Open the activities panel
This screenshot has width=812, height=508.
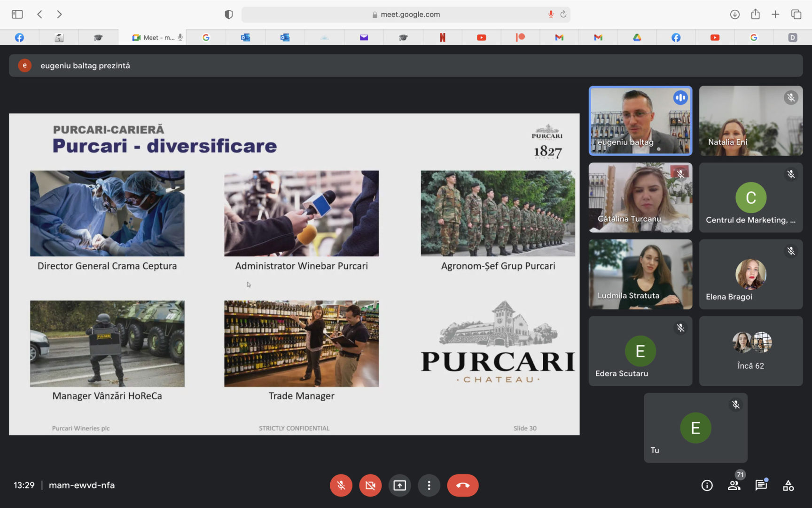coord(788,485)
